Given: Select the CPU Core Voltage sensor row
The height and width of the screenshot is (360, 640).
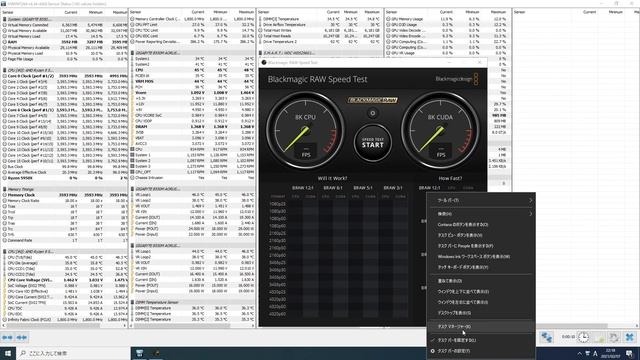Looking at the screenshot, I should click(65, 280).
